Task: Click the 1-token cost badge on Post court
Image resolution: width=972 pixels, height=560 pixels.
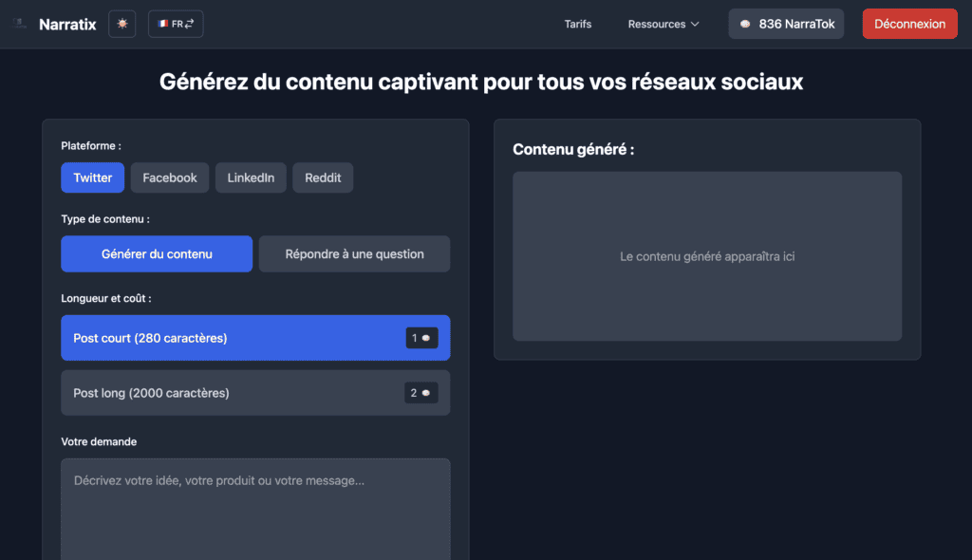Action: pos(421,338)
